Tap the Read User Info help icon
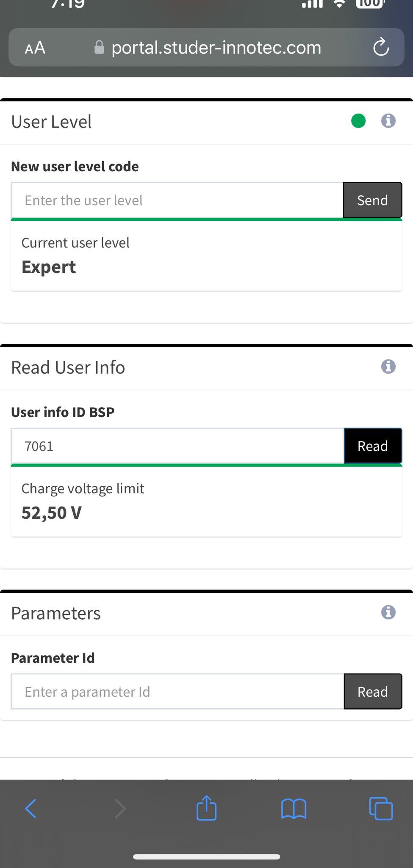Image resolution: width=413 pixels, height=868 pixels. point(388,367)
